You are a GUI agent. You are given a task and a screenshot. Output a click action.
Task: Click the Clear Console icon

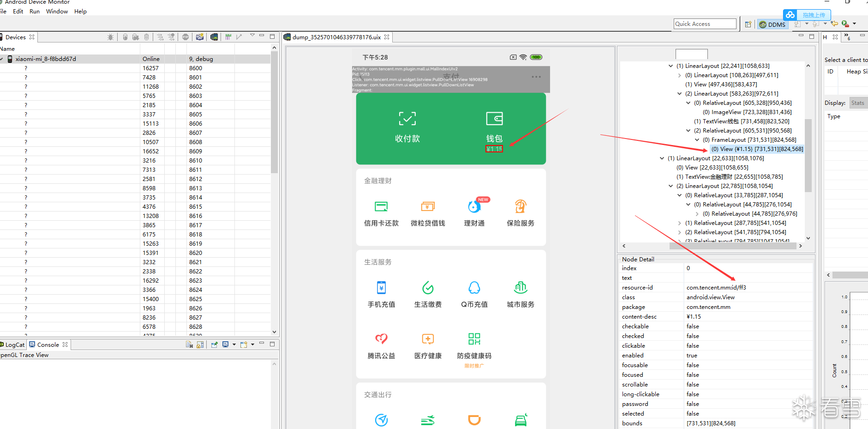(x=189, y=344)
